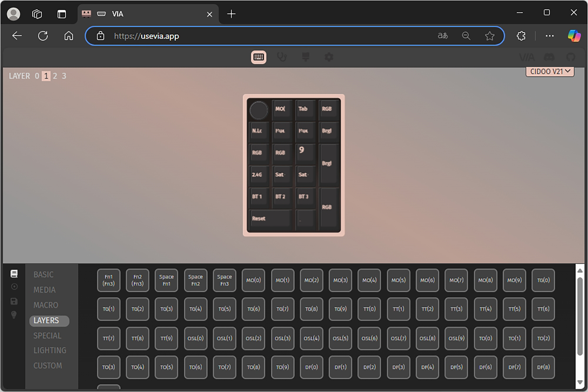Click scrollbar down arrow in keycode panel
Viewport: 588px width, 392px height.
(580, 382)
